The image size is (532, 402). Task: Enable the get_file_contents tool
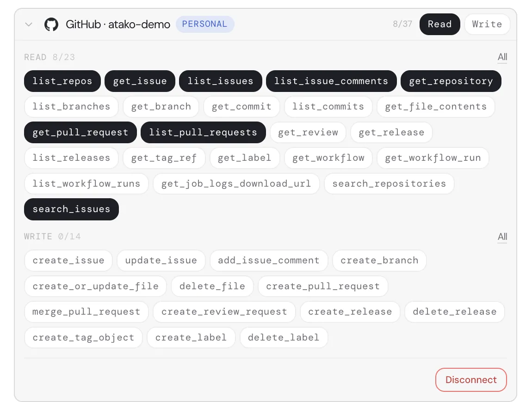pos(436,107)
